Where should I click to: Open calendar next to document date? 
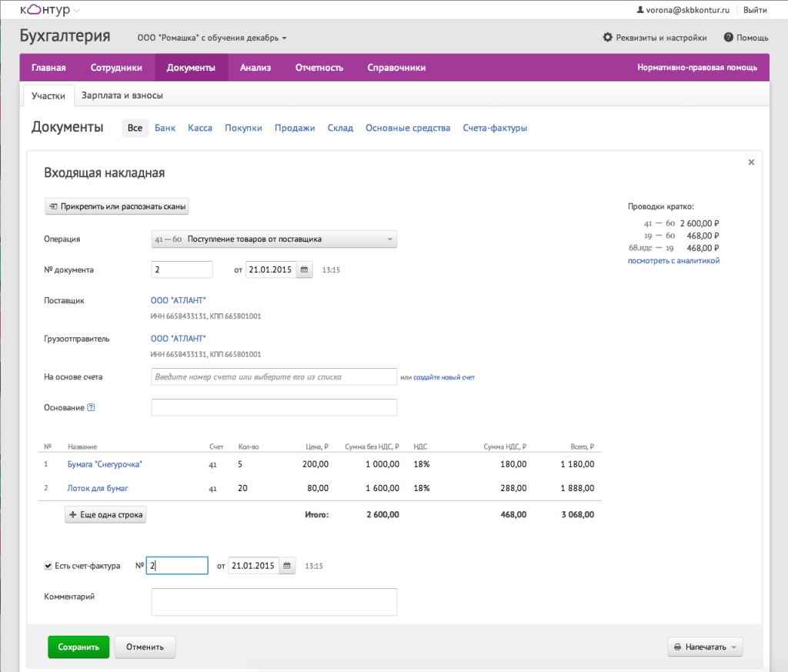point(304,270)
